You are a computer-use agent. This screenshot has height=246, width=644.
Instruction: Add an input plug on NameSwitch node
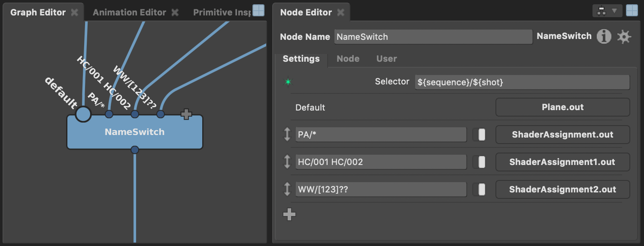coord(186,114)
